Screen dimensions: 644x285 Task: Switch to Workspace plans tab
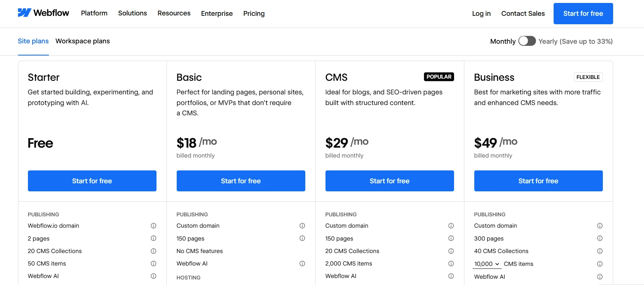pos(83,41)
